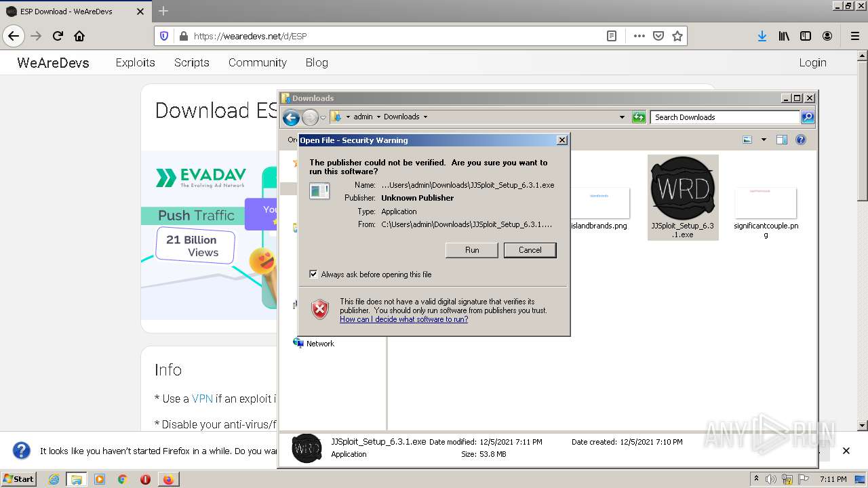
Task: Select the significantcouple.png file
Action: coord(766,213)
